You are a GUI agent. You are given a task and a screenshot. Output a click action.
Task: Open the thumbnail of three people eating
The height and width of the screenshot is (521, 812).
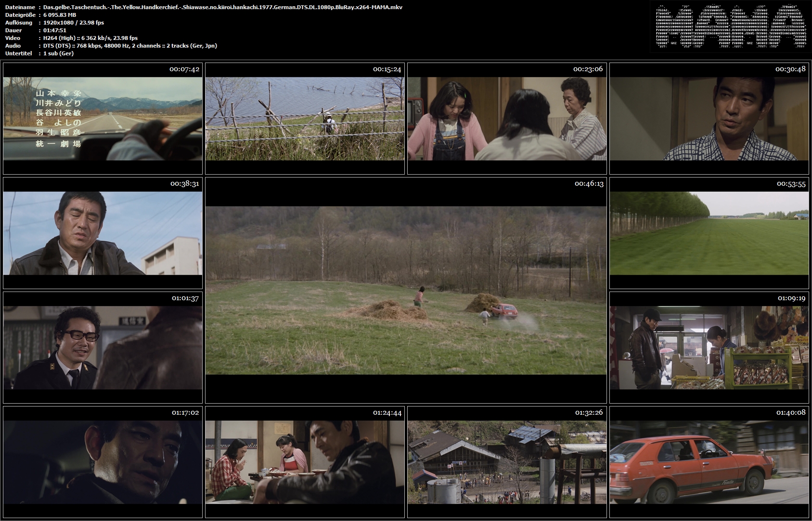point(305,462)
